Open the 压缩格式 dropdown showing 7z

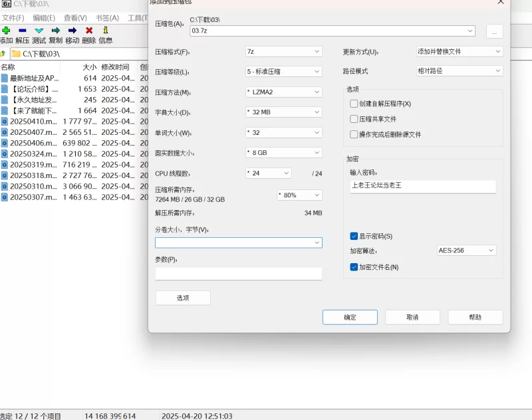283,52
